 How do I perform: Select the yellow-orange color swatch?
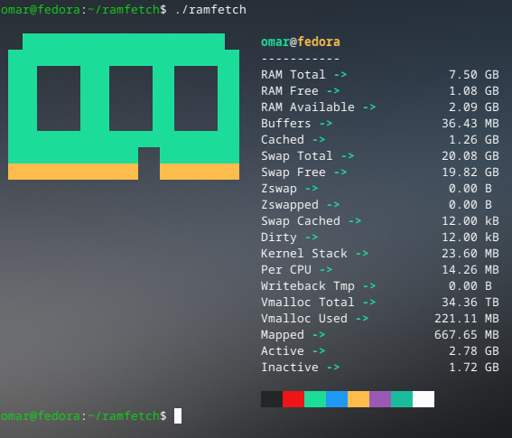tap(358, 399)
